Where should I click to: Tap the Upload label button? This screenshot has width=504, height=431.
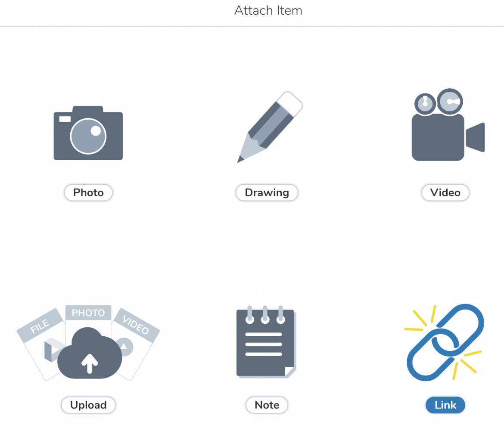click(x=88, y=405)
